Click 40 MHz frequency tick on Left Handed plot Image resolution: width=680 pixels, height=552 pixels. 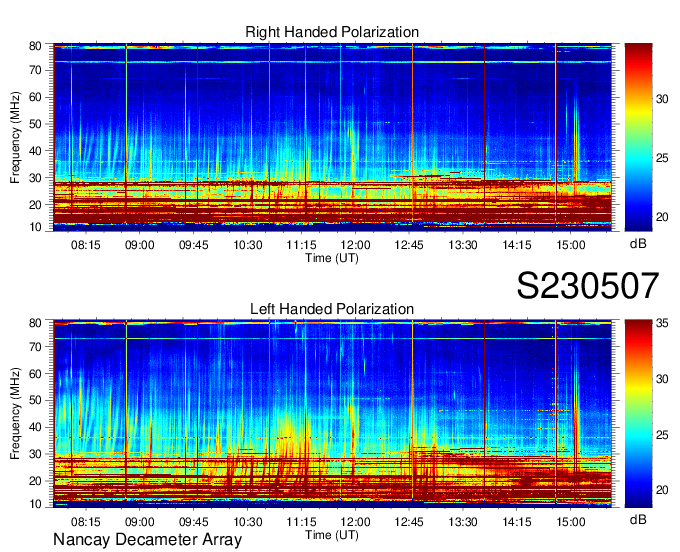(35, 427)
